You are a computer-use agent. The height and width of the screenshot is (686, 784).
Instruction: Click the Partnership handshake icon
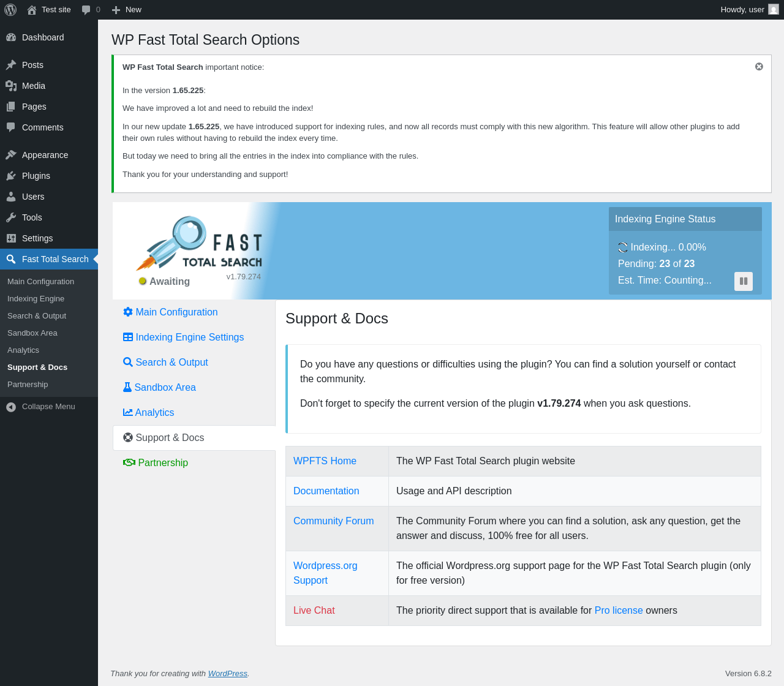coord(129,462)
